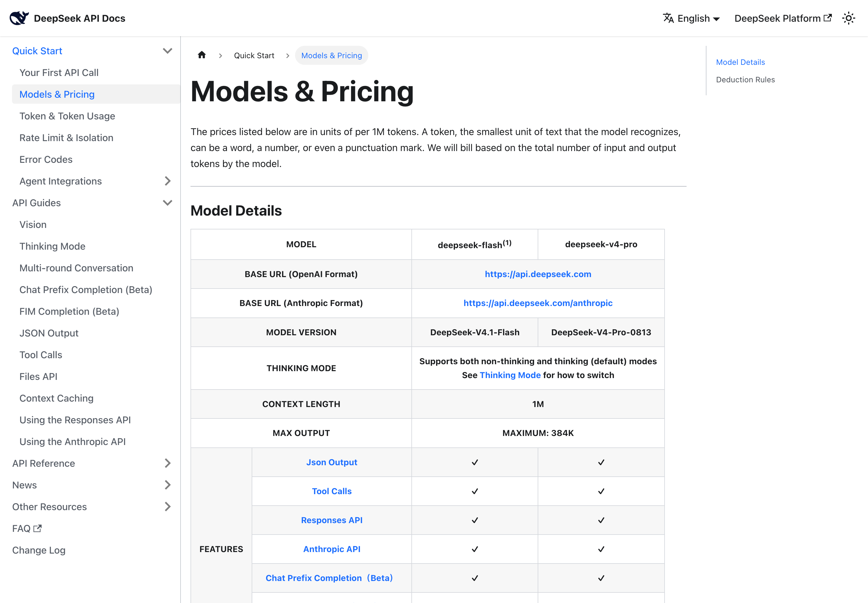Open the api.deepseek.com/anthropic link

538,303
